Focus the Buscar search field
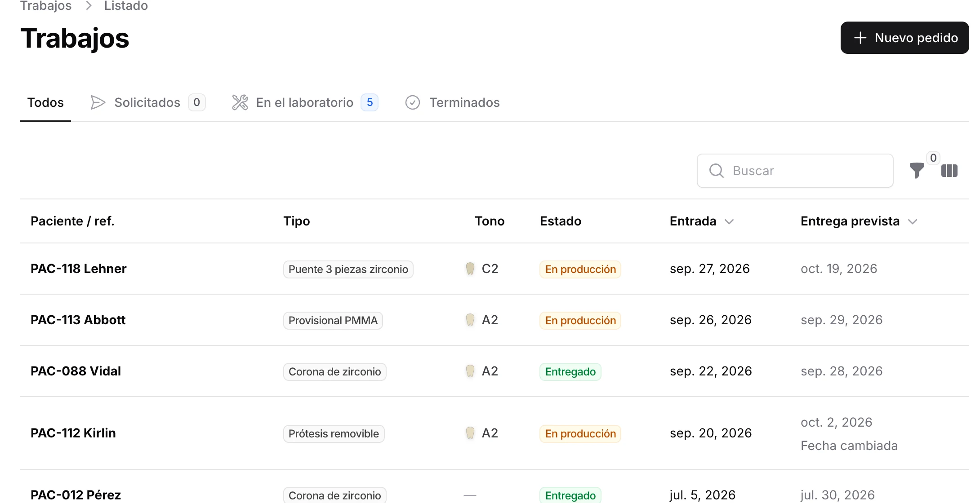This screenshot has height=503, width=980. click(x=795, y=171)
